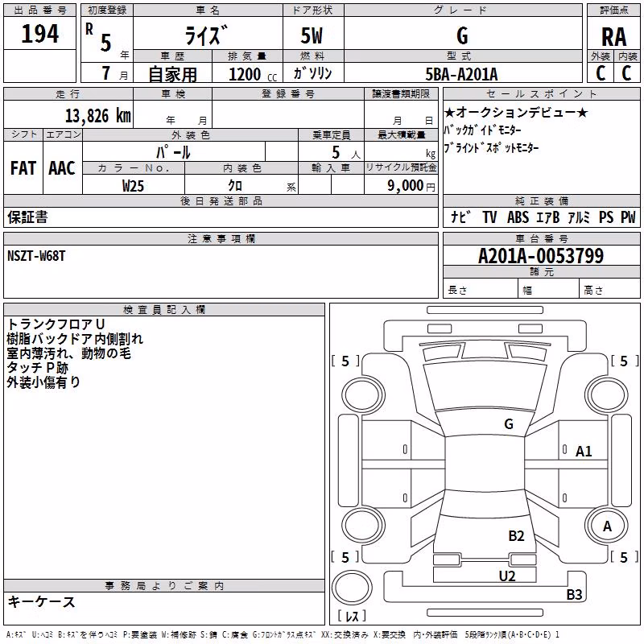Click the door type 5W value
The height and width of the screenshot is (644, 644).
(312, 35)
